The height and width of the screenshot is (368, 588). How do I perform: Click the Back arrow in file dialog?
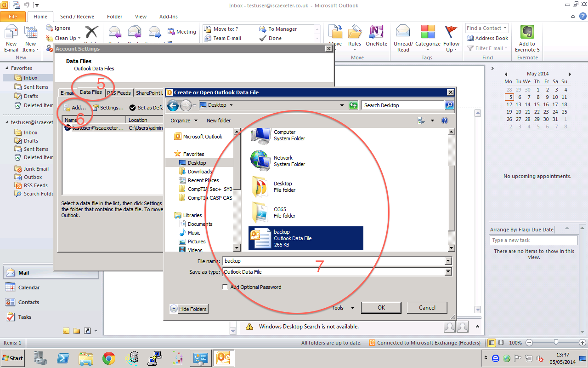point(173,105)
